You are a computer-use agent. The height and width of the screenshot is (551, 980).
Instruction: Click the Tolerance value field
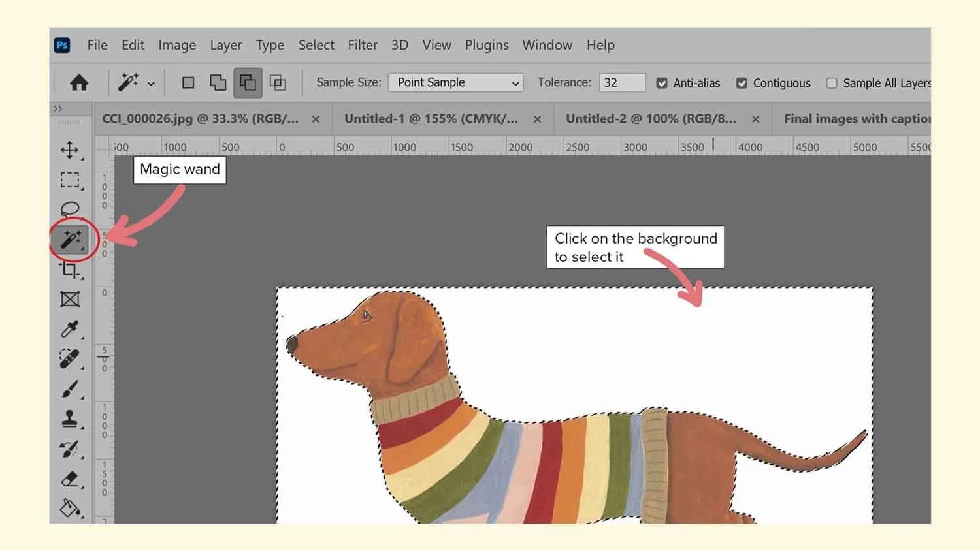click(622, 83)
